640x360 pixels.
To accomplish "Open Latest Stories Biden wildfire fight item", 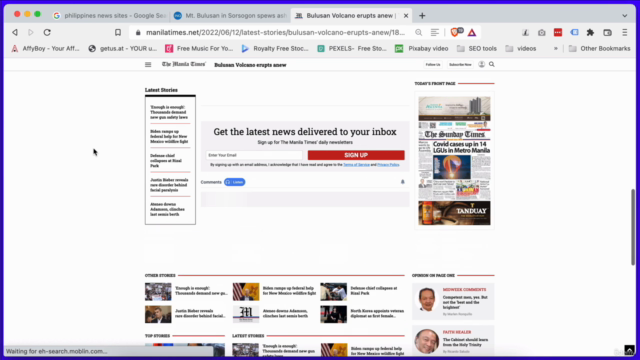I will click(x=169, y=136).
